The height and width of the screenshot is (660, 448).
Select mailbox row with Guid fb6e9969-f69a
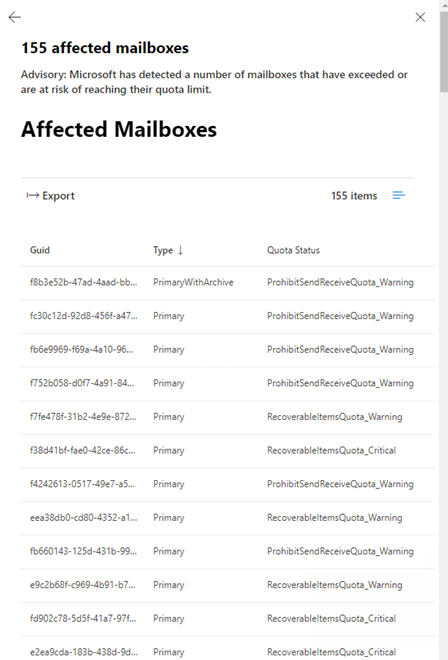coord(227,350)
